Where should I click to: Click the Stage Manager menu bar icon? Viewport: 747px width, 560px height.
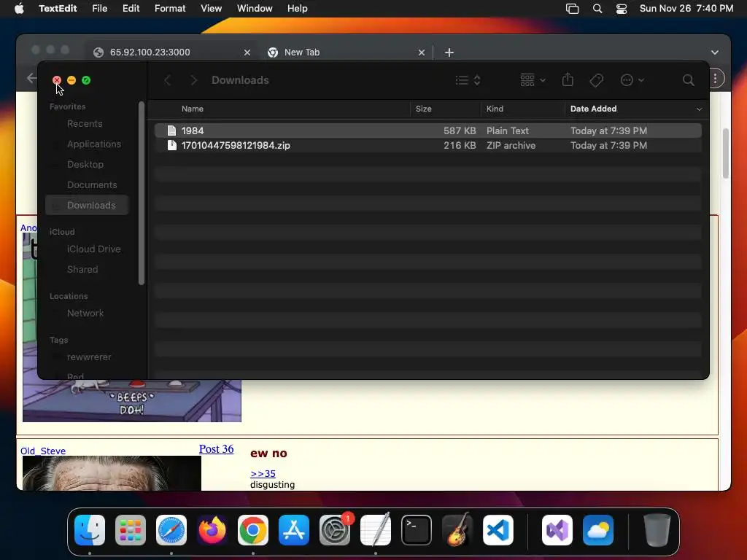click(572, 9)
